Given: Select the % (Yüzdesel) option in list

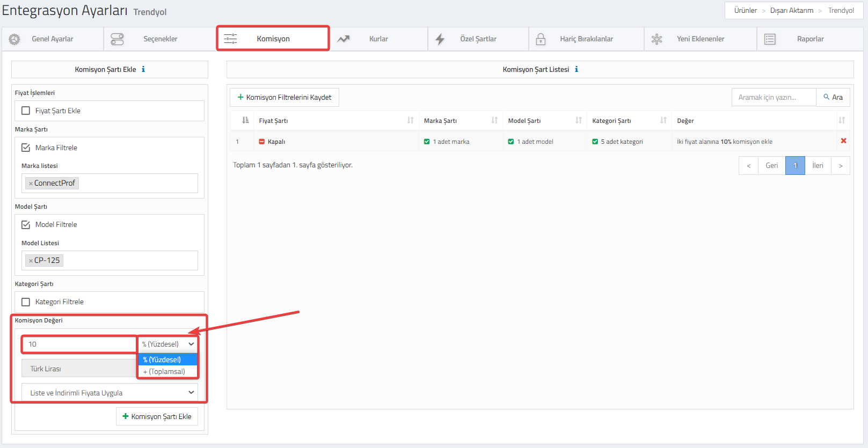Looking at the screenshot, I should [x=168, y=359].
